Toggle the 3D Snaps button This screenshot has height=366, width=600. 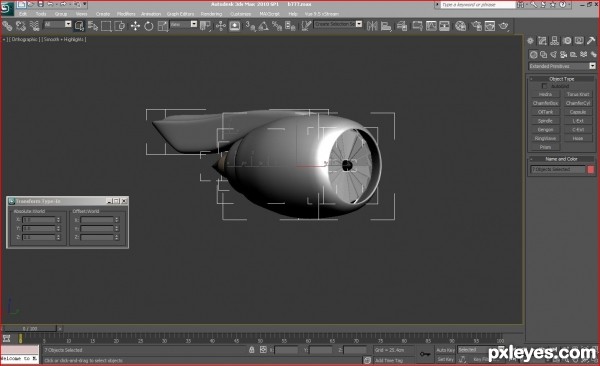(x=251, y=26)
